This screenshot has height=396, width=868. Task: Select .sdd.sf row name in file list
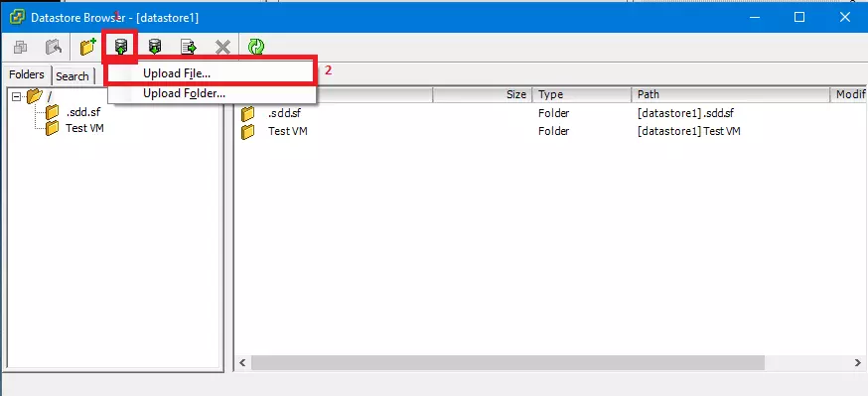pos(285,113)
